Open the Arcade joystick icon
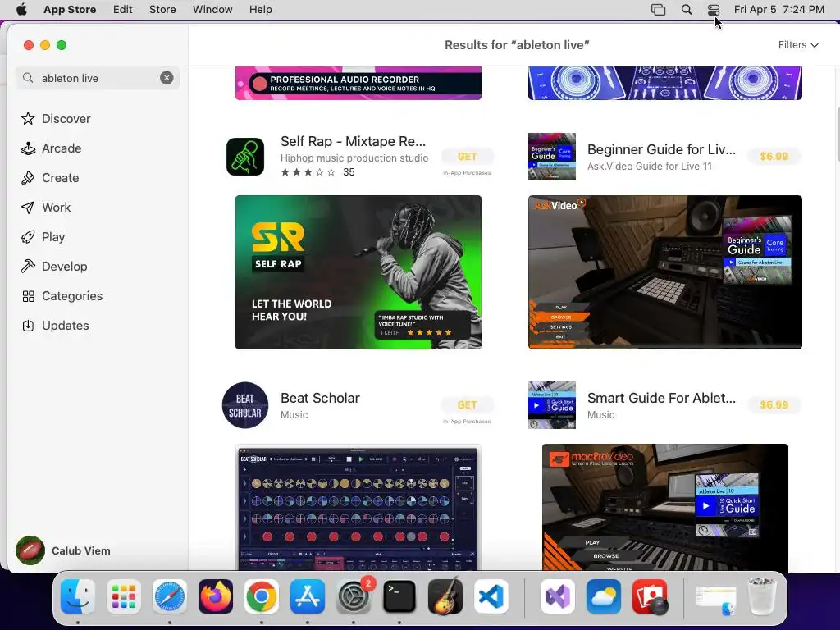Image resolution: width=840 pixels, height=630 pixels. (x=28, y=148)
